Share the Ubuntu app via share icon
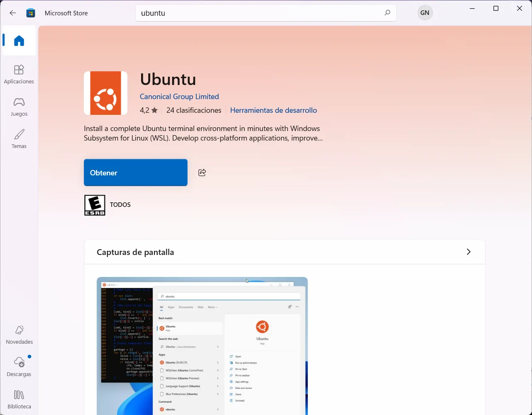The height and width of the screenshot is (415, 532). tap(202, 172)
